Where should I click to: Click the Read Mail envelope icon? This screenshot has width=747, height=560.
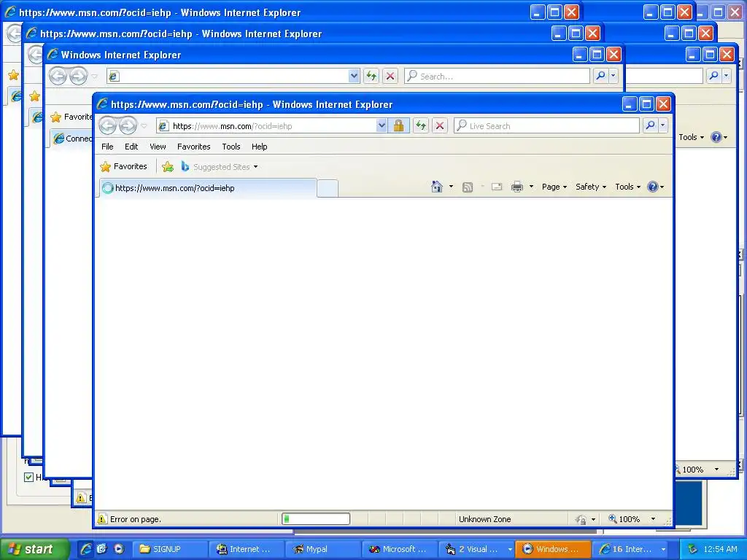click(496, 187)
